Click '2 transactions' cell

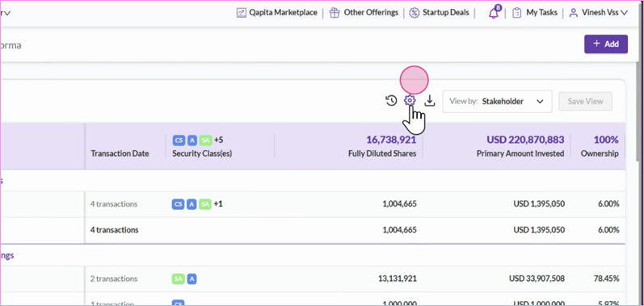(x=114, y=279)
